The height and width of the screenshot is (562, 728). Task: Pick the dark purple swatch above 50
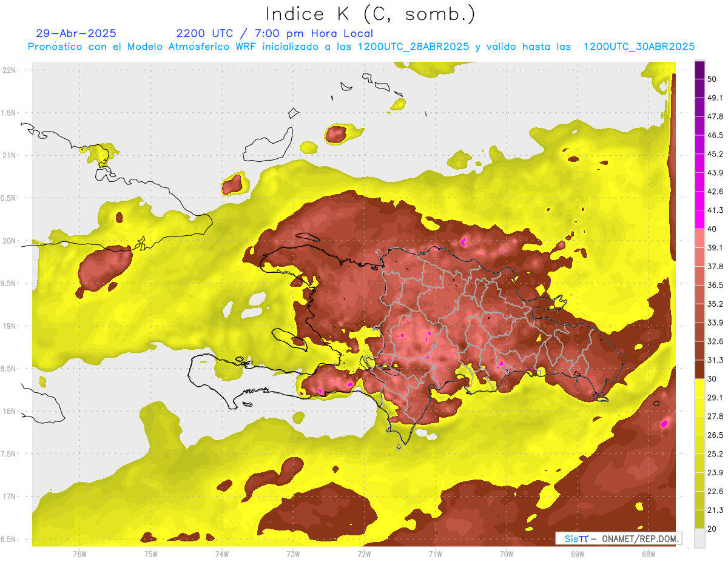699,70
